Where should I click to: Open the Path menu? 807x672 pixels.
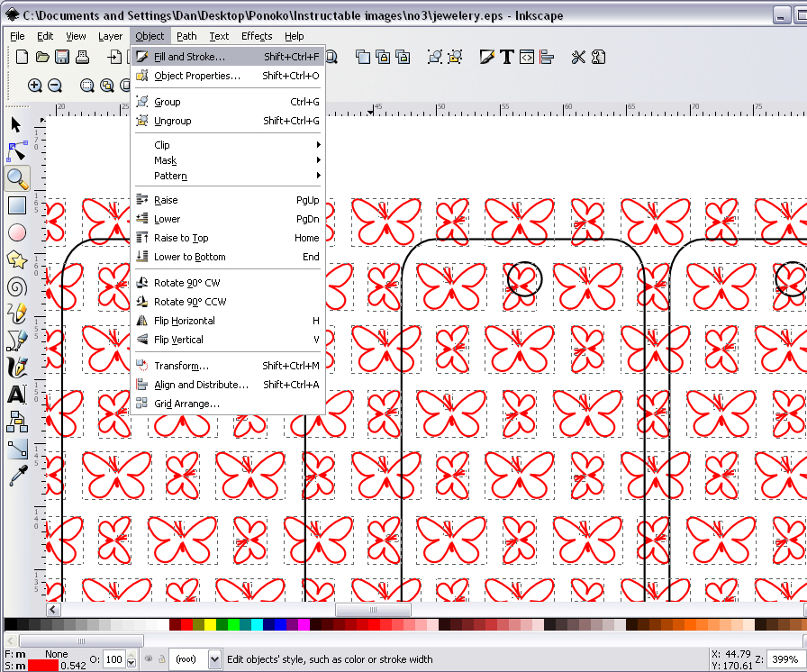(x=186, y=36)
